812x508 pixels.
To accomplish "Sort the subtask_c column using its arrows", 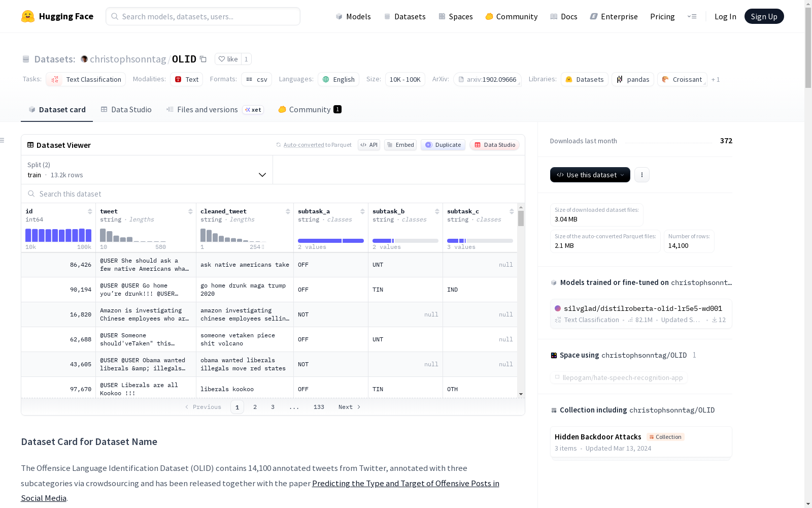I will (512, 211).
